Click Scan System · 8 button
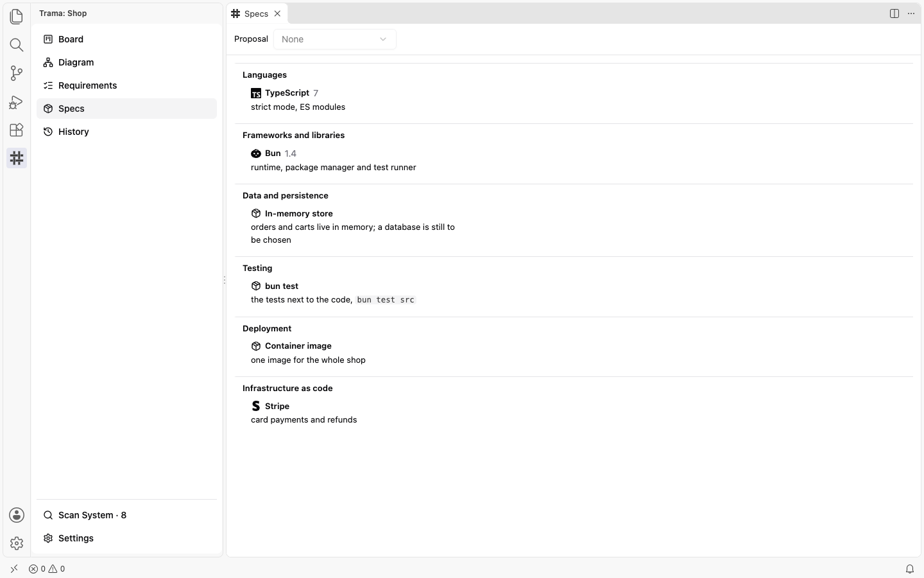 pyautogui.click(x=127, y=515)
